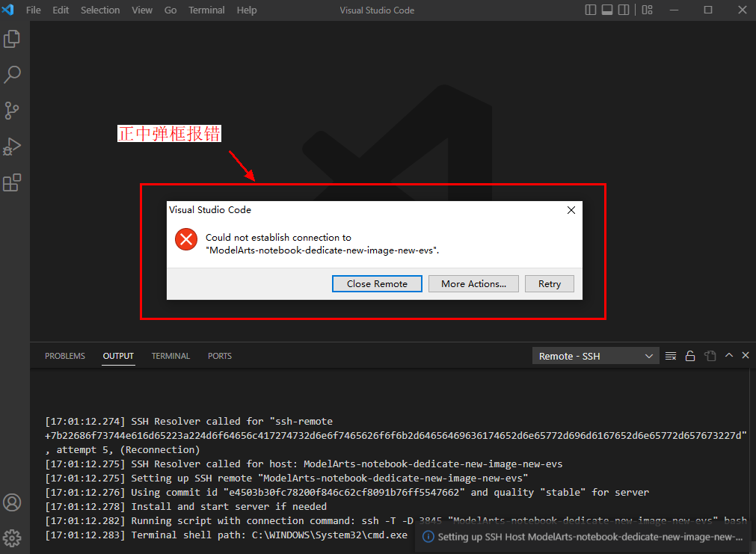
Task: Switch to the PROBLEMS tab
Action: [x=65, y=356]
